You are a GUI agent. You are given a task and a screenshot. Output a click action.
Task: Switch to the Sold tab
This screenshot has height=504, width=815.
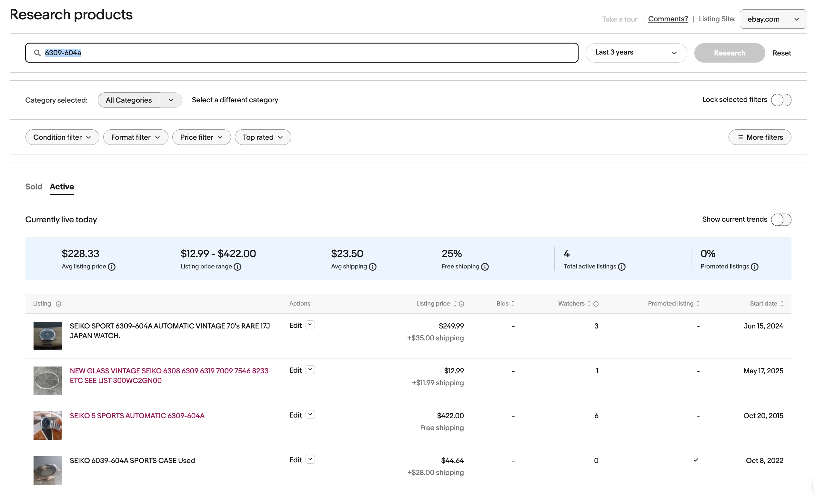pyautogui.click(x=34, y=187)
